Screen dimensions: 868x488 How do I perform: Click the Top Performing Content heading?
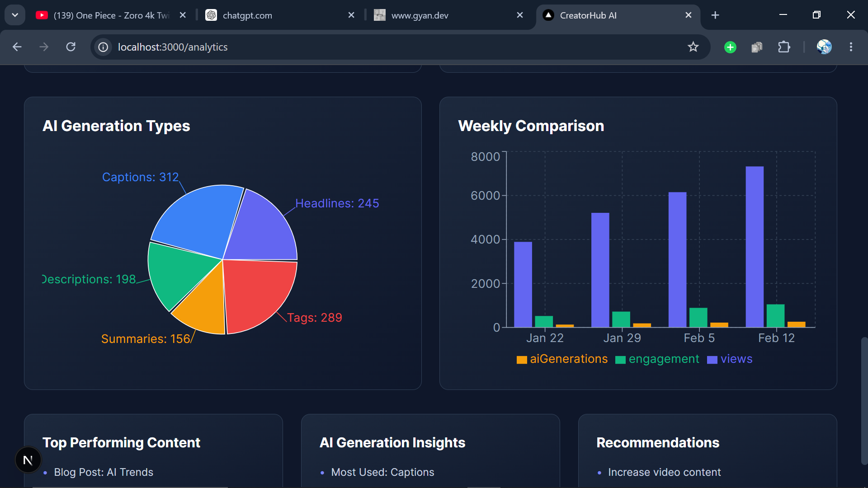[121, 443]
